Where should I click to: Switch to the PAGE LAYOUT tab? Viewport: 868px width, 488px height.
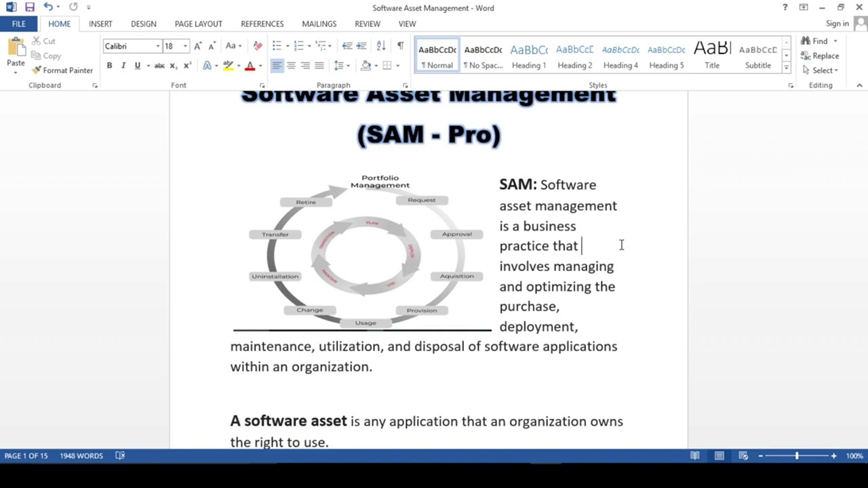pyautogui.click(x=199, y=24)
